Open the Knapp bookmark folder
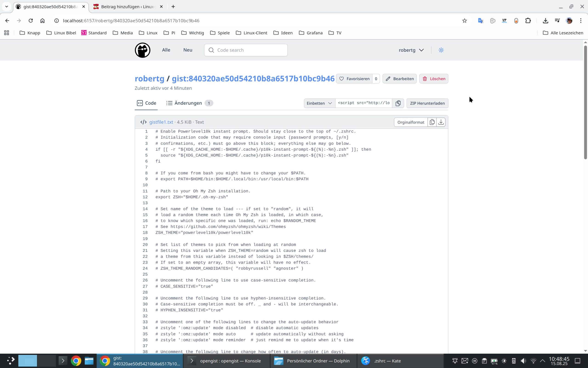Screen dimensions: 588x368 (30, 33)
